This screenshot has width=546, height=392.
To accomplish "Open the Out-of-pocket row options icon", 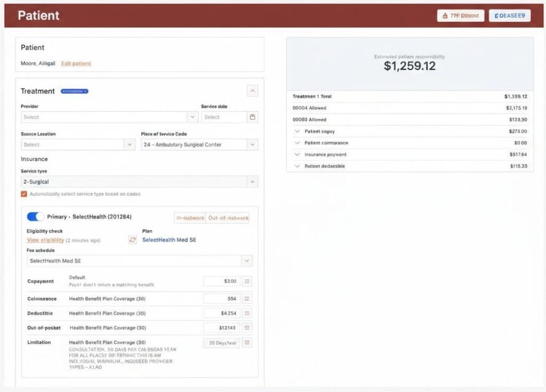I will pyautogui.click(x=247, y=327).
